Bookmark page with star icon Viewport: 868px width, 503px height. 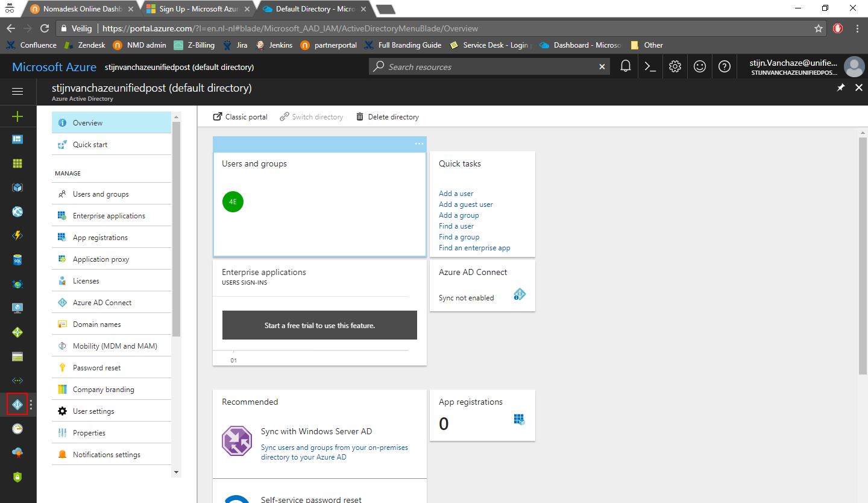point(818,28)
